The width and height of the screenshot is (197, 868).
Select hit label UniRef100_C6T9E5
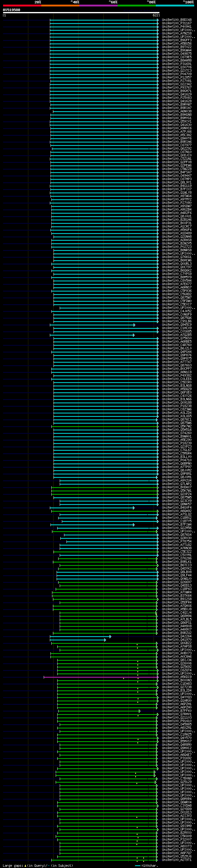[177, 57]
